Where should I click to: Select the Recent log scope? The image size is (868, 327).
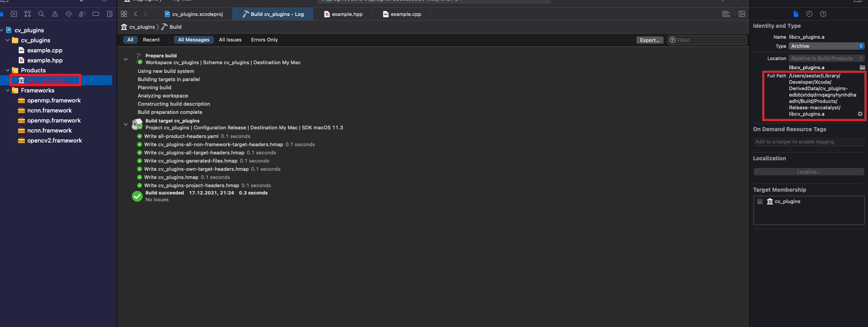coord(151,40)
